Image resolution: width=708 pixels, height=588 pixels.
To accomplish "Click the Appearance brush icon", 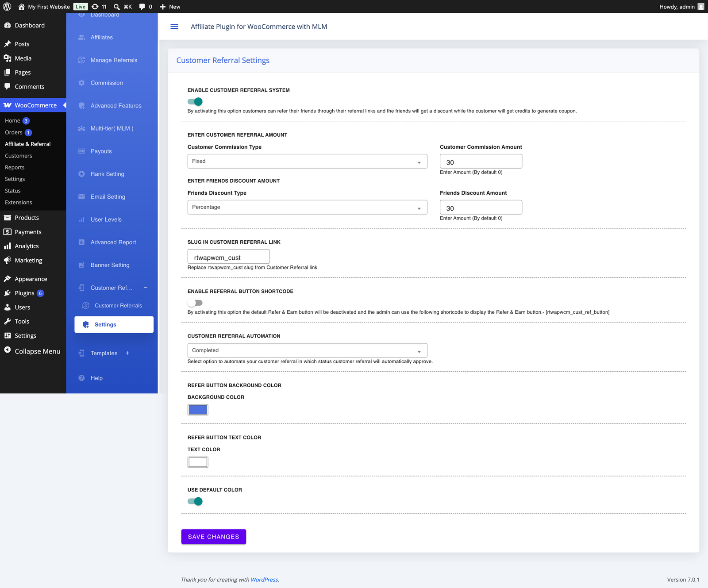I will pyautogui.click(x=8, y=279).
